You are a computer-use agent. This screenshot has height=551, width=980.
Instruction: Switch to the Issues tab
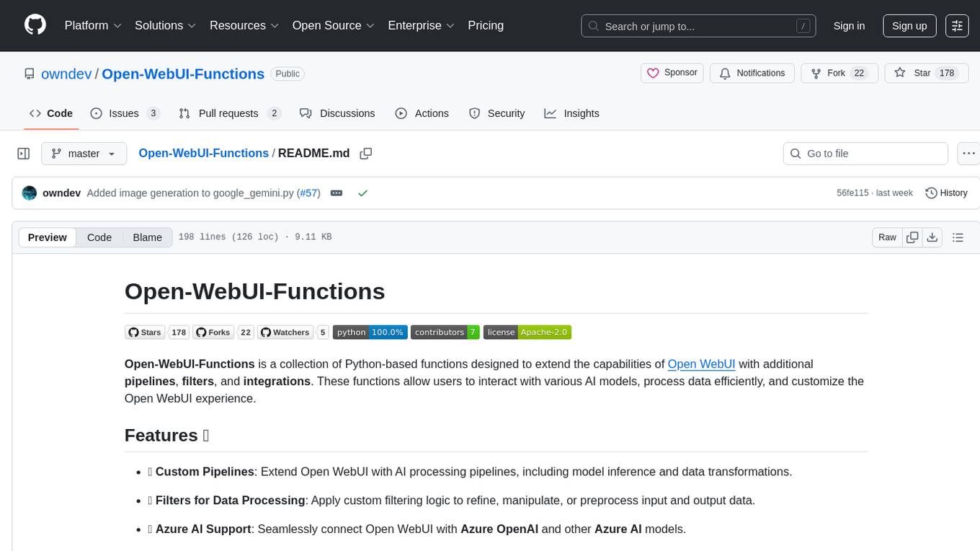[x=125, y=113]
